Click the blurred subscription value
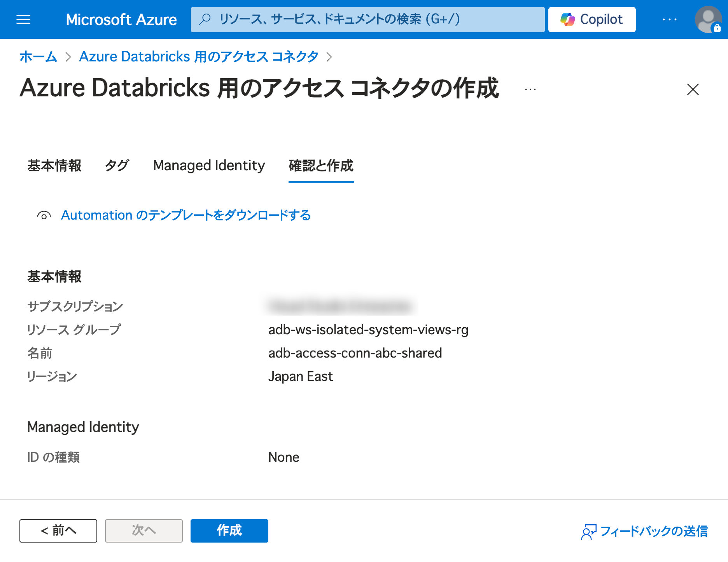 tap(340, 307)
